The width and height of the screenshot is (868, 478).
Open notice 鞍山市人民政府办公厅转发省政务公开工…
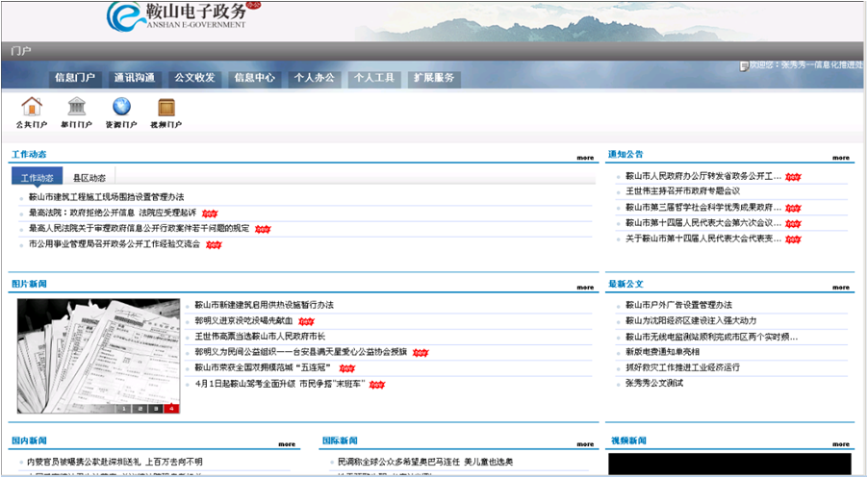(703, 176)
